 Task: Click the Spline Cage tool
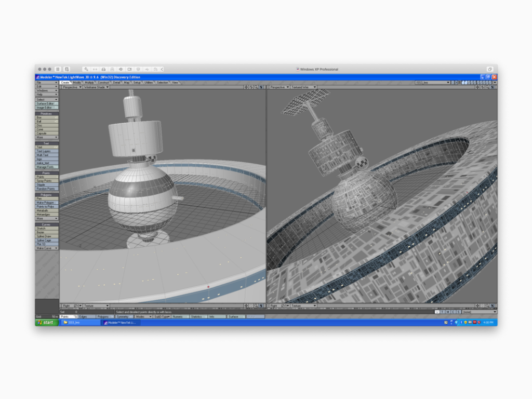tap(47, 240)
